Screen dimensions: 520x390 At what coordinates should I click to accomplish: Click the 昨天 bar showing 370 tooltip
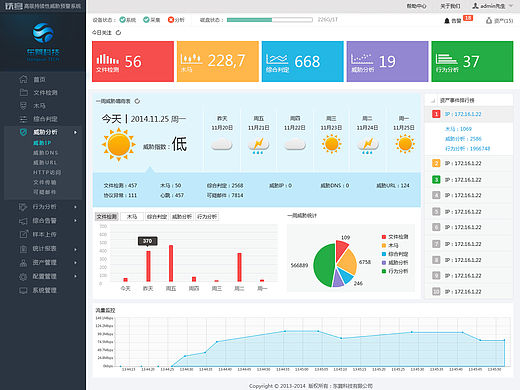148,266
